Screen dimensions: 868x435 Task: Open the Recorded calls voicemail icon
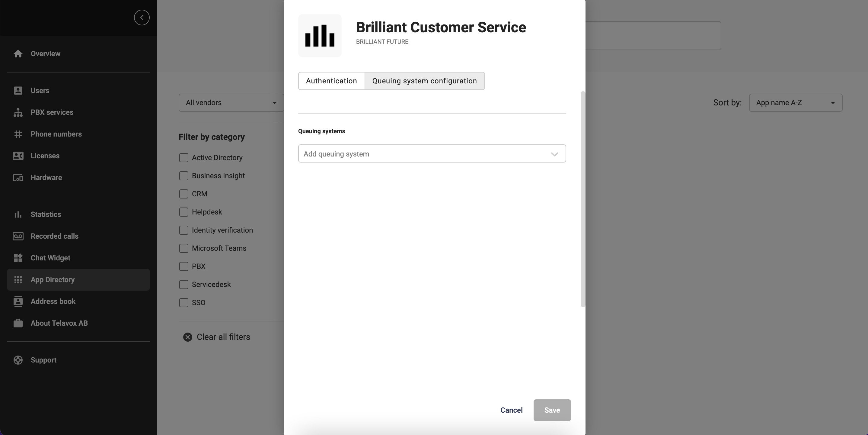click(x=18, y=236)
